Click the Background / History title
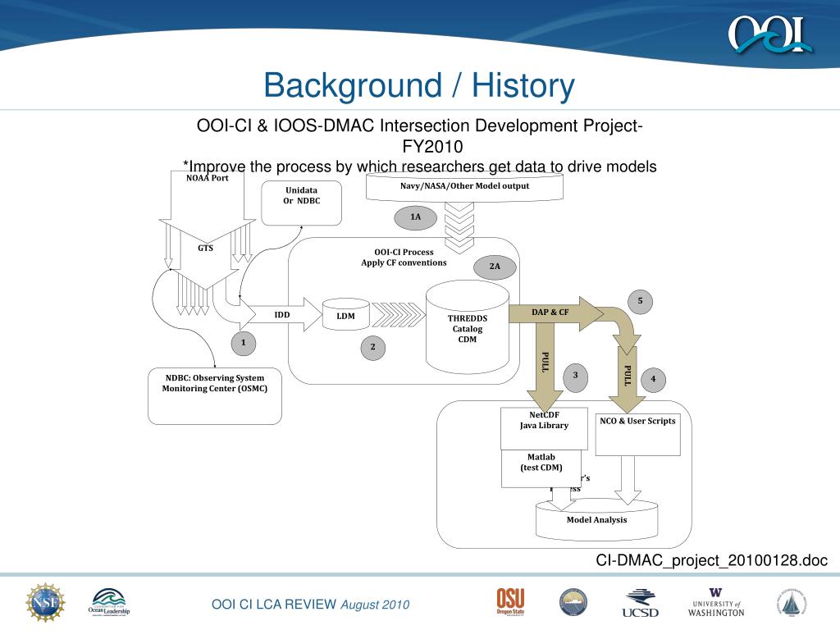Image resolution: width=840 pixels, height=630 pixels. click(419, 85)
